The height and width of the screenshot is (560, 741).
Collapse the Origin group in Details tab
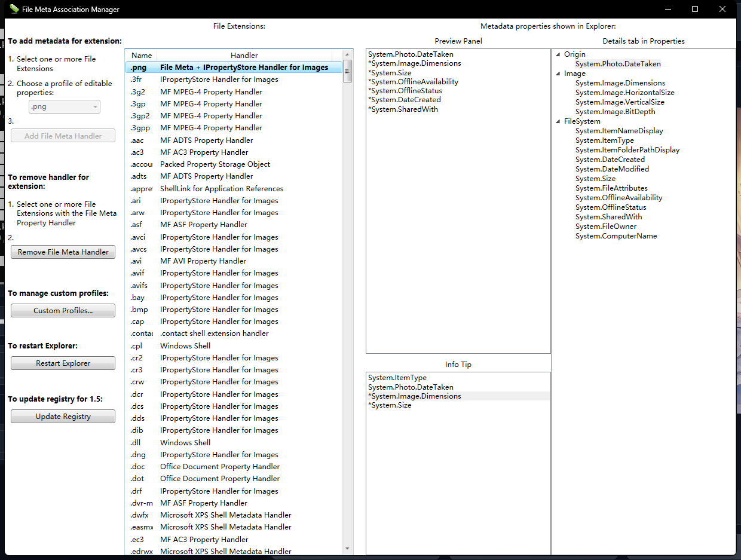[x=558, y=54]
